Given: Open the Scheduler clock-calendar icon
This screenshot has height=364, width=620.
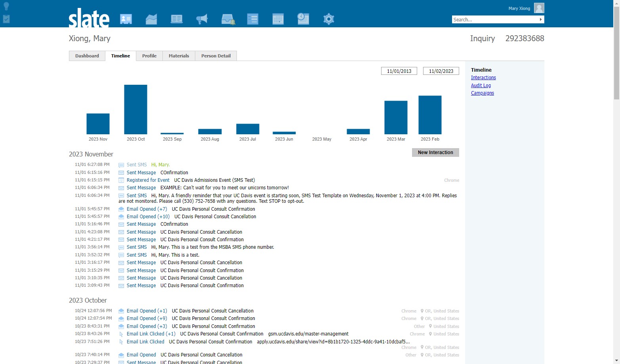Looking at the screenshot, I should (x=303, y=19).
